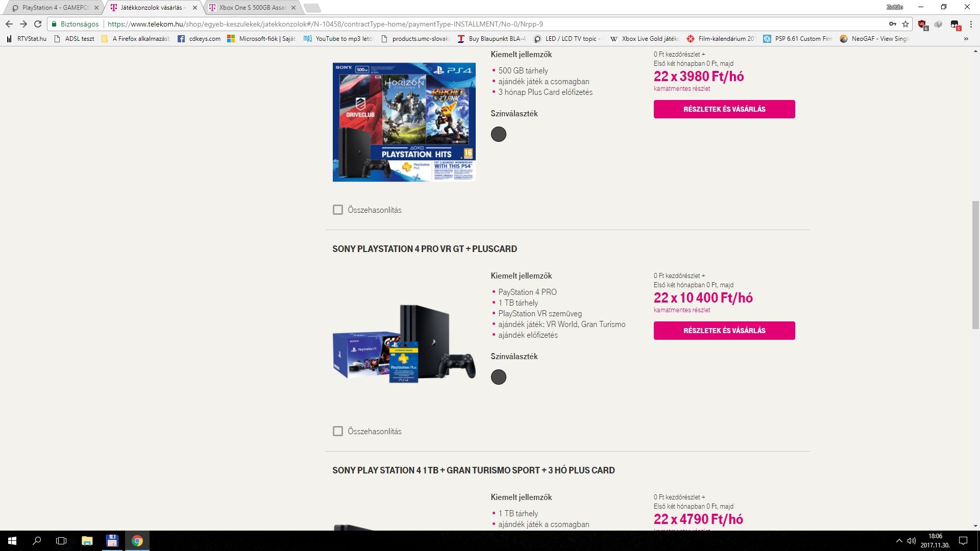Viewport: 980px width, 551px height.
Task: Tick Összehasonlítás under PS4 Pro VR bundle
Action: tap(337, 432)
